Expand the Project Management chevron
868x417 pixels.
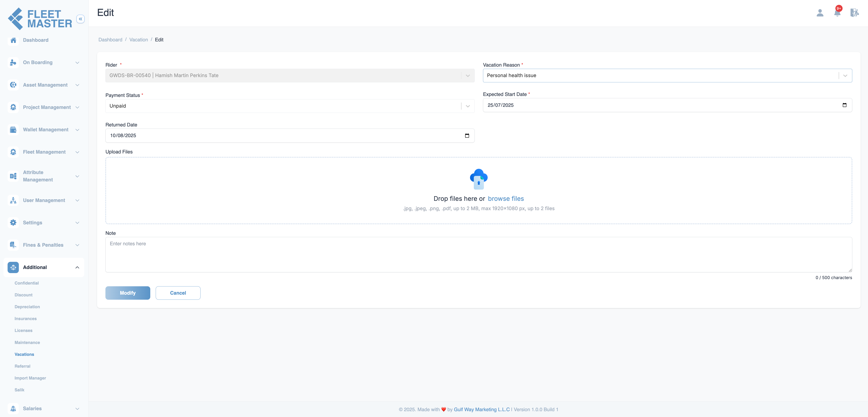point(77,108)
